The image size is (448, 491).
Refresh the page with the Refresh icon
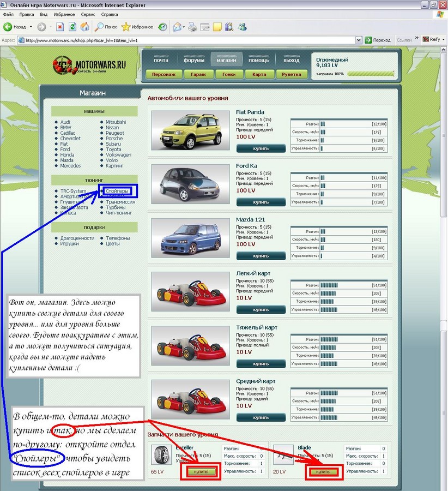pyautogui.click(x=72, y=27)
